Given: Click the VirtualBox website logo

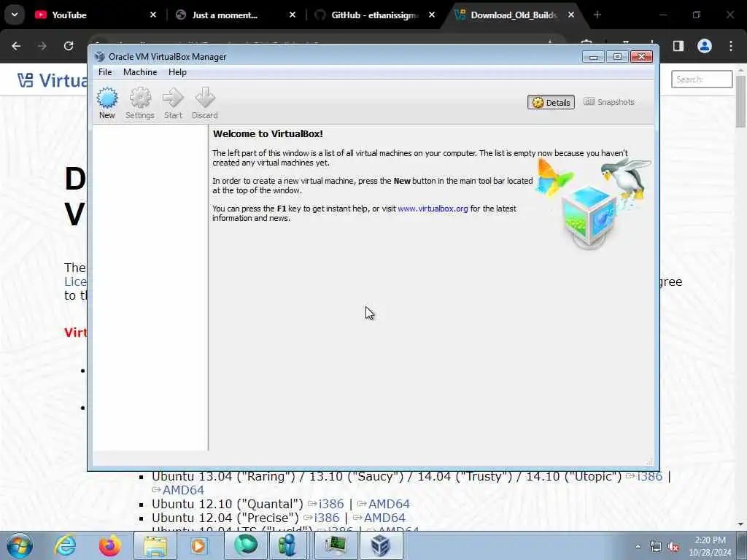Looking at the screenshot, I should [x=53, y=80].
